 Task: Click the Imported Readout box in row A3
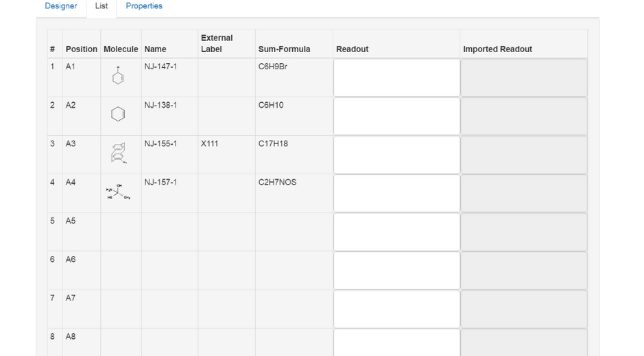pos(523,154)
